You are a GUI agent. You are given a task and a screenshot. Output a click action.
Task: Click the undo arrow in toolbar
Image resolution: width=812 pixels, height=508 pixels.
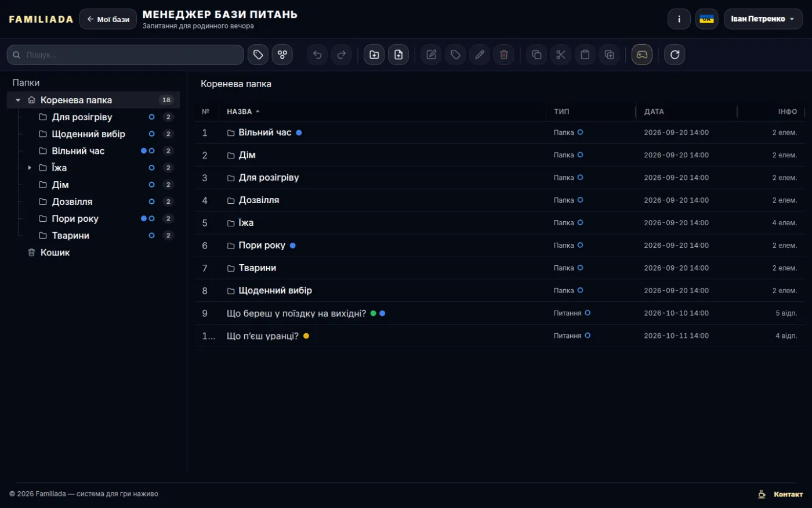pyautogui.click(x=317, y=55)
